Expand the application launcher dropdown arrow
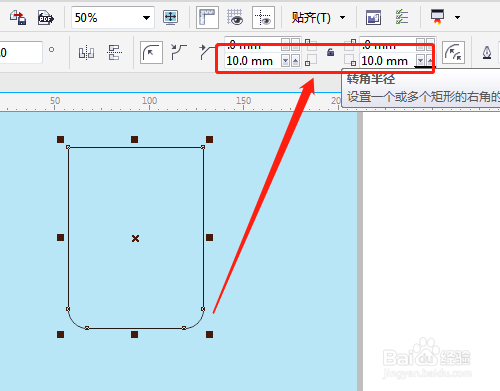Screen dimensions: 500x391 [457, 17]
